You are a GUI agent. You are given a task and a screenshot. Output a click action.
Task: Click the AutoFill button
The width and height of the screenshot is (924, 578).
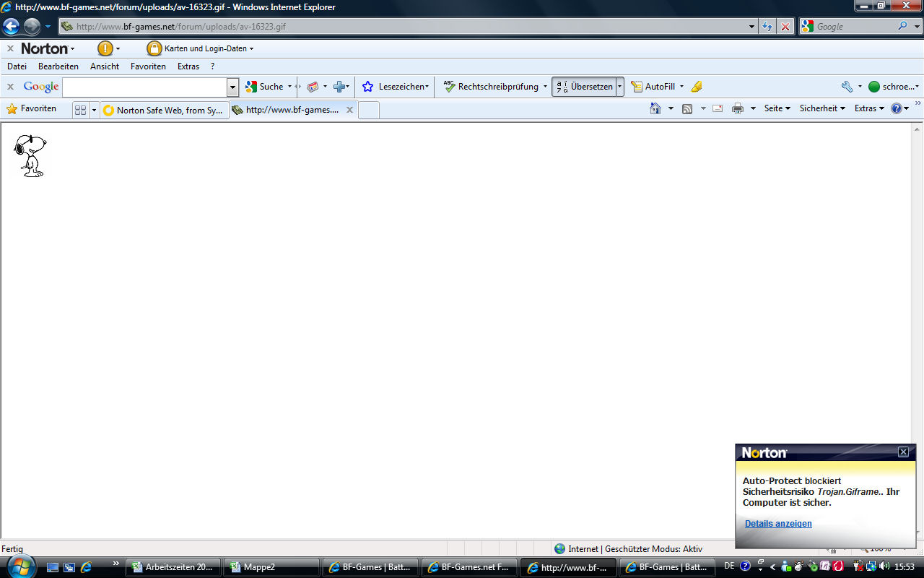[653, 87]
